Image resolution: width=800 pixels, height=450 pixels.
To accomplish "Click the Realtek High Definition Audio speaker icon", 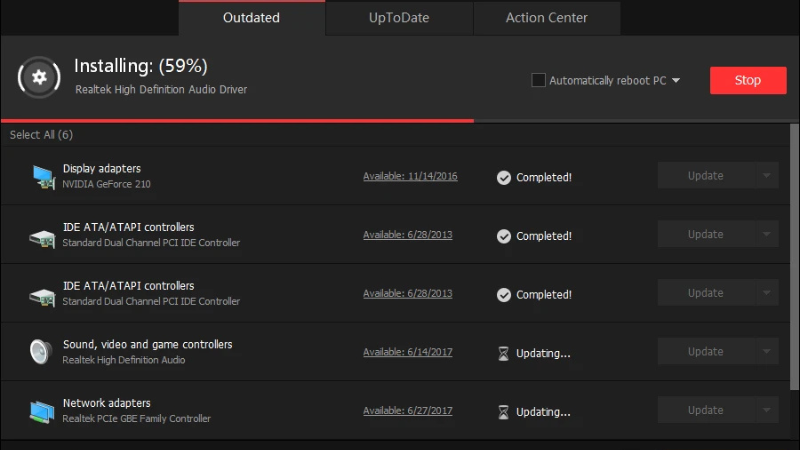I will [x=42, y=352].
